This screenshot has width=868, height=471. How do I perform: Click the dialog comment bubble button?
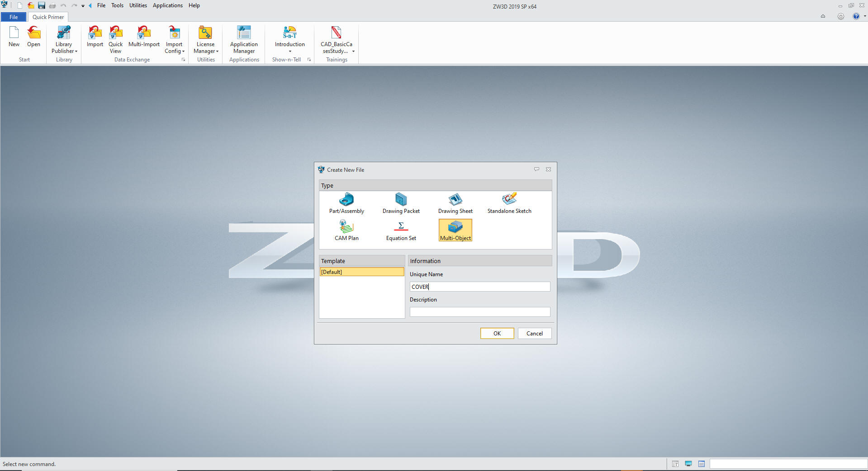(536, 170)
